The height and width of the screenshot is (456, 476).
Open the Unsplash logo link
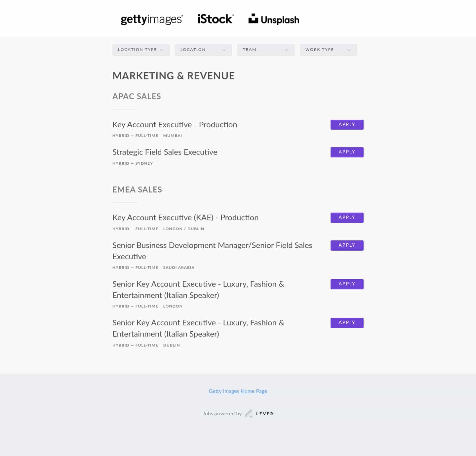point(274,19)
